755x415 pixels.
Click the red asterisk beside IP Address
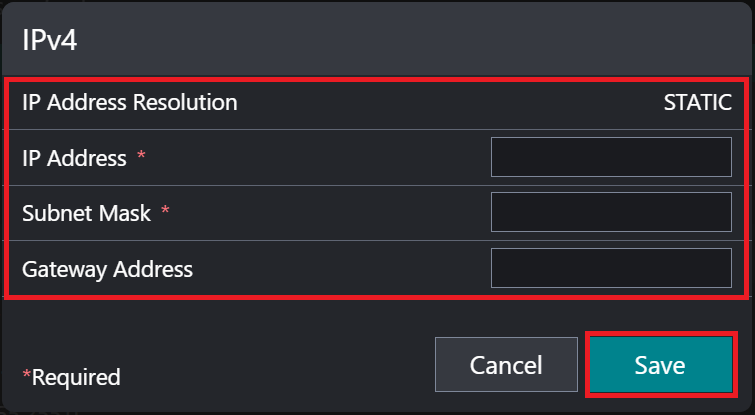point(141,157)
